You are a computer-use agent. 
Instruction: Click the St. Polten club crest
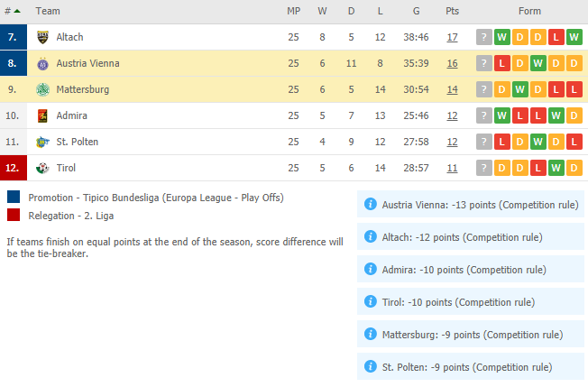pos(42,142)
